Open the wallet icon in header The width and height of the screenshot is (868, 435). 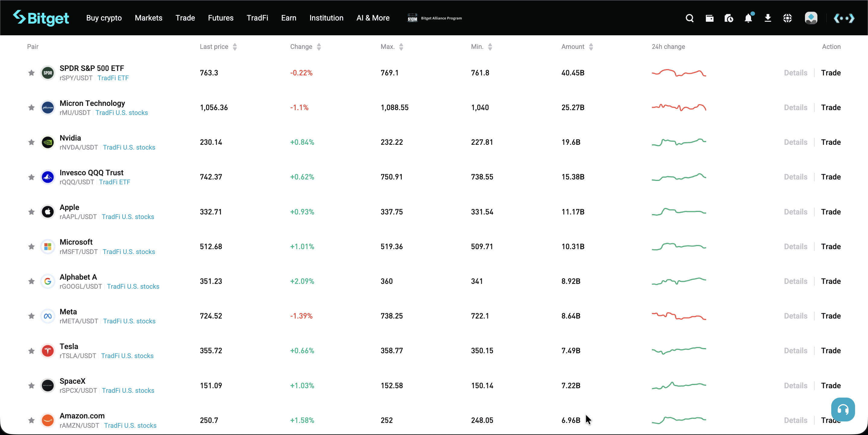709,18
